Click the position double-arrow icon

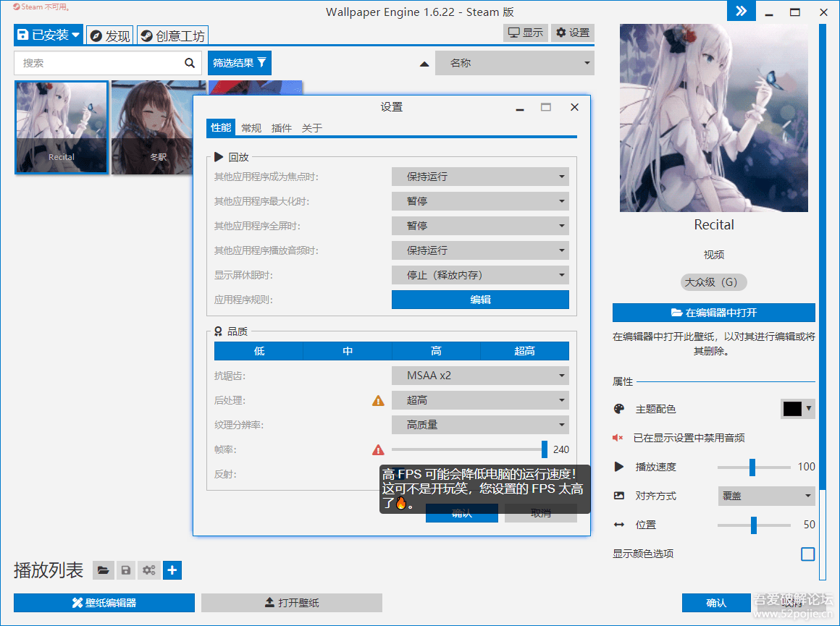pyautogui.click(x=618, y=525)
